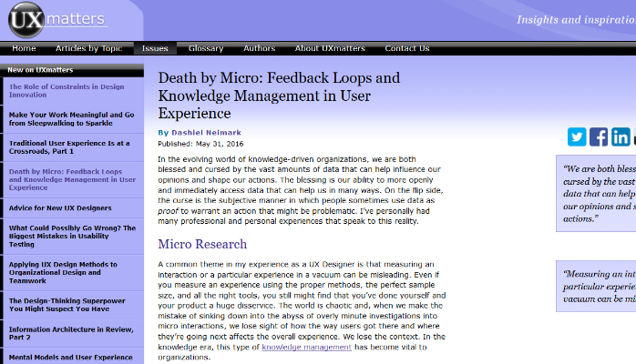Select the Issues tab in navigation
This screenshot has width=636, height=364.
pos(155,48)
